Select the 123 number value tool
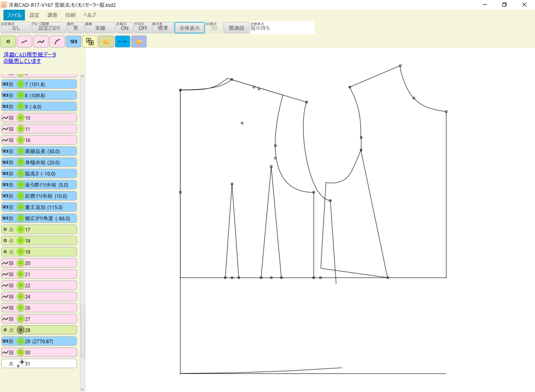The height and width of the screenshot is (392, 535). [x=73, y=41]
